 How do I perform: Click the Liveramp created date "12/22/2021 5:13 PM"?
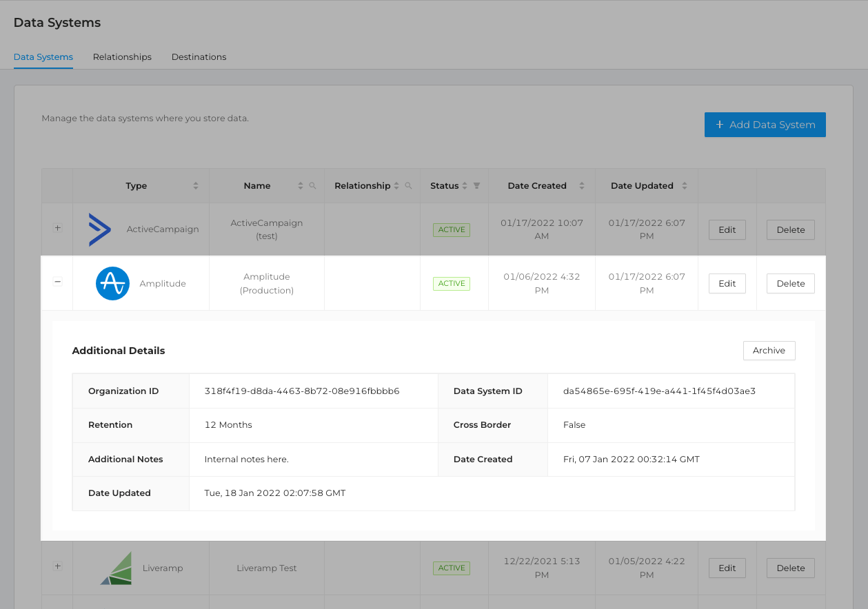pos(542,568)
